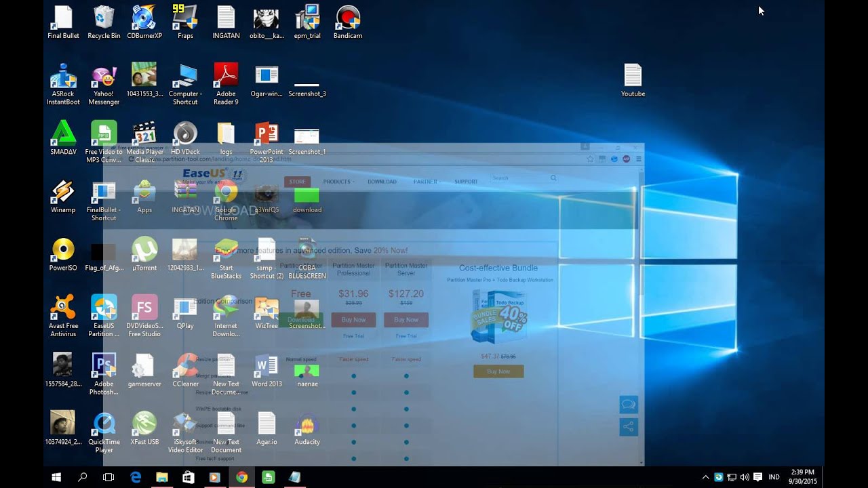Viewport: 868px width, 488px height.
Task: Select EaseUS Partition Master desktop icon
Action: [104, 316]
